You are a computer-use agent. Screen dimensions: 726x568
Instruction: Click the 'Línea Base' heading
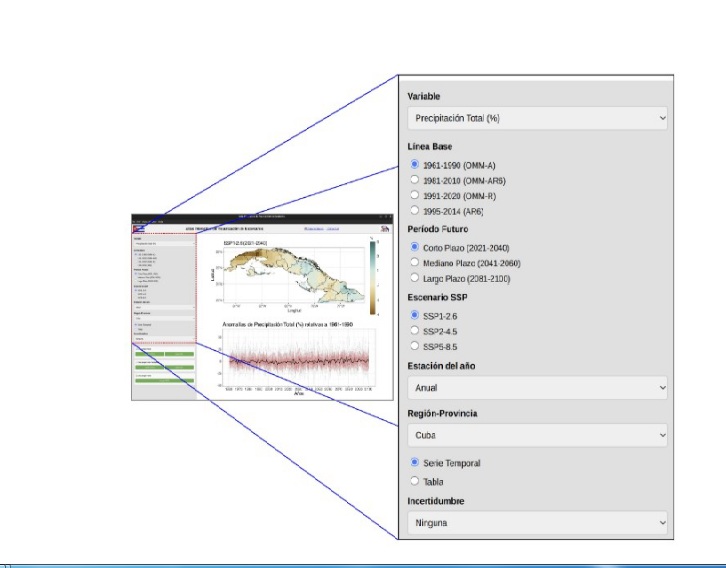click(x=430, y=146)
